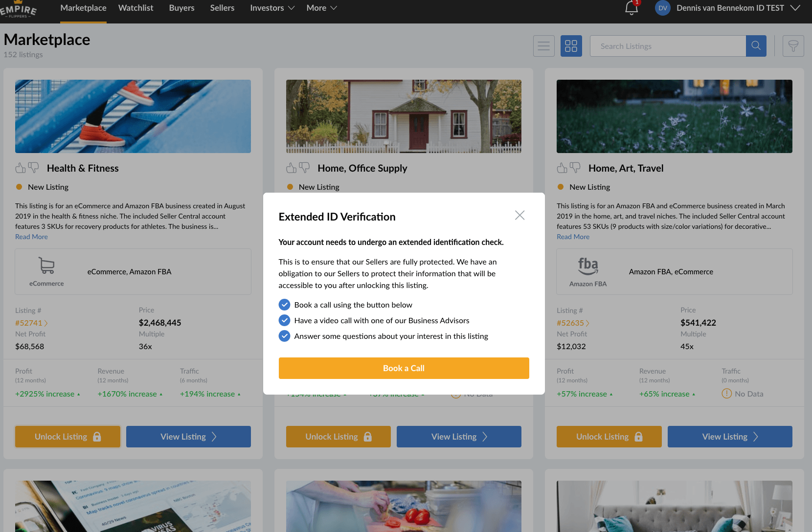Viewport: 812px width, 532px height.
Task: Thumbs up the Health & Fitness listing
Action: [x=21, y=168]
